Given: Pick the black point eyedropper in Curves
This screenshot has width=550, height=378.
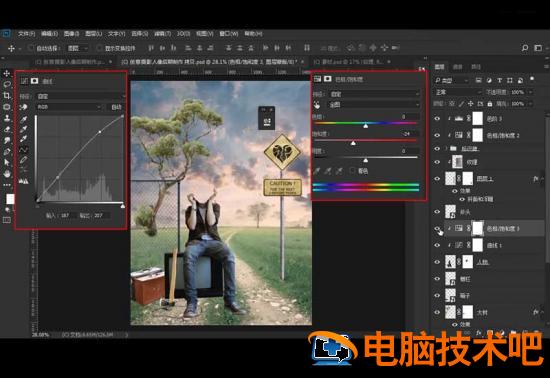Looking at the screenshot, I should (24, 119).
